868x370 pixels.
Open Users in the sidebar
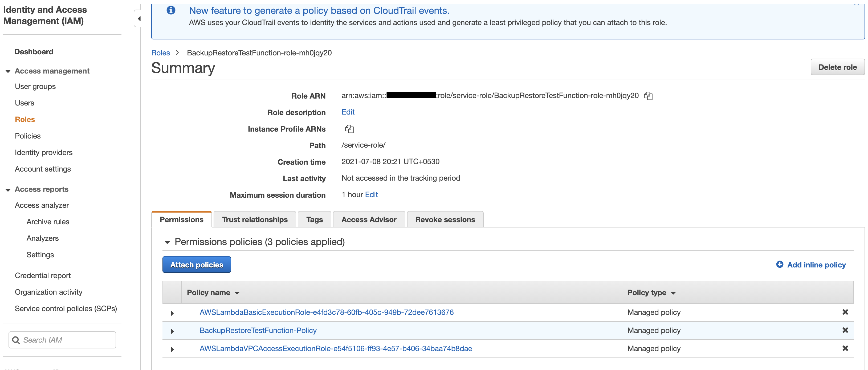(x=25, y=103)
